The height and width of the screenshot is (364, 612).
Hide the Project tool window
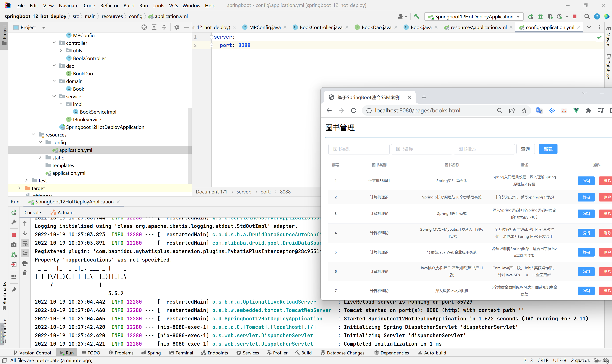[186, 27]
